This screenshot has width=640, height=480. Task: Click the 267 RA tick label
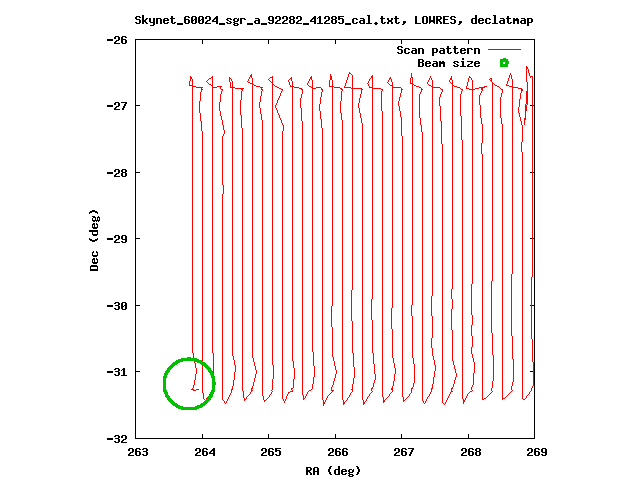point(404,452)
